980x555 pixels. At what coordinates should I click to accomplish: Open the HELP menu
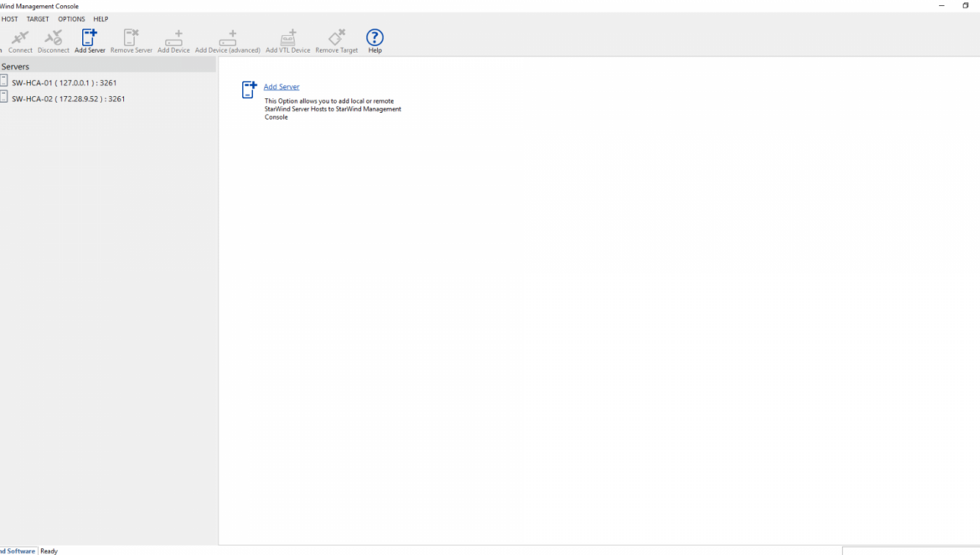pyautogui.click(x=101, y=19)
